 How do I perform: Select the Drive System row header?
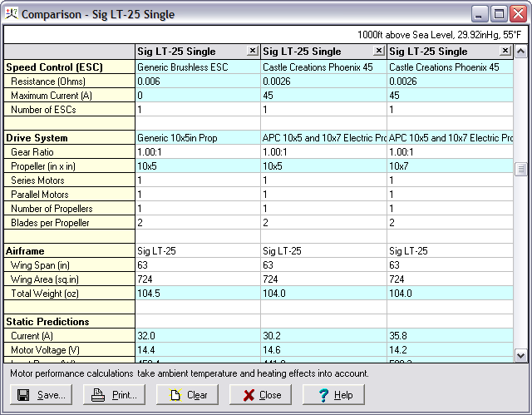point(70,138)
